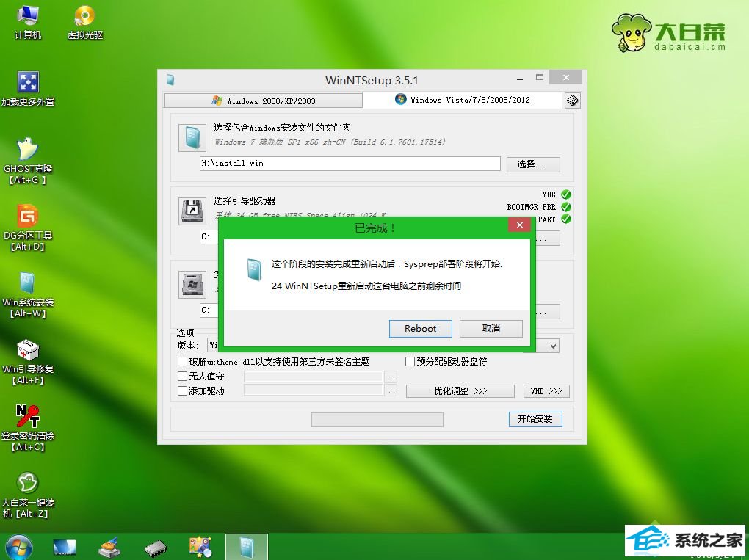Click the 无人值守 path field
Image resolution: width=749 pixels, height=560 pixels.
(314, 377)
